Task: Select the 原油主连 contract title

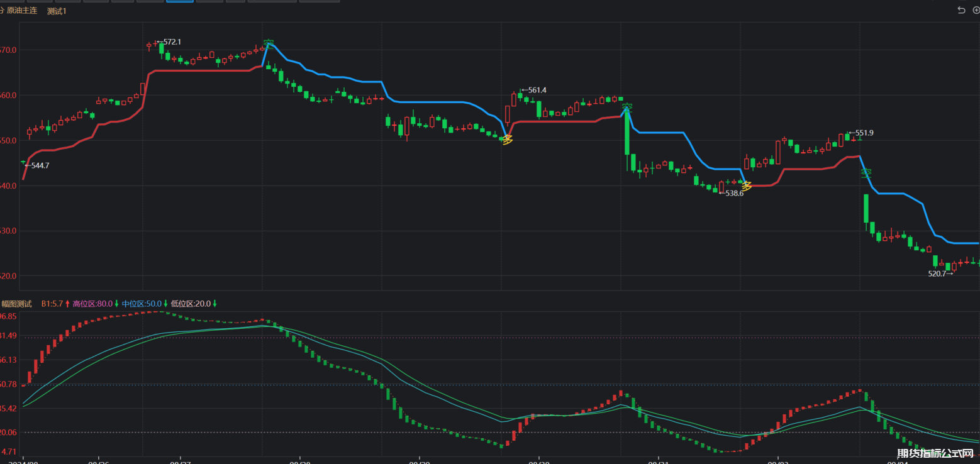Action: 22,11
